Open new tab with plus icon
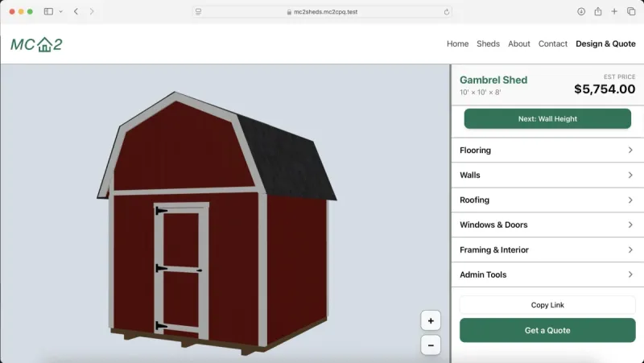 tap(614, 11)
